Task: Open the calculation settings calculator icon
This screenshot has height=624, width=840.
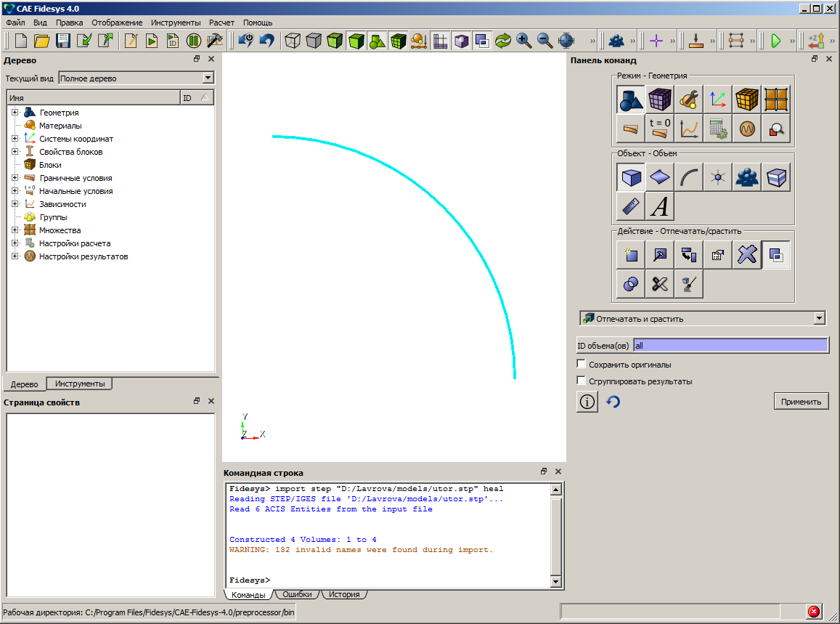Action: click(718, 128)
